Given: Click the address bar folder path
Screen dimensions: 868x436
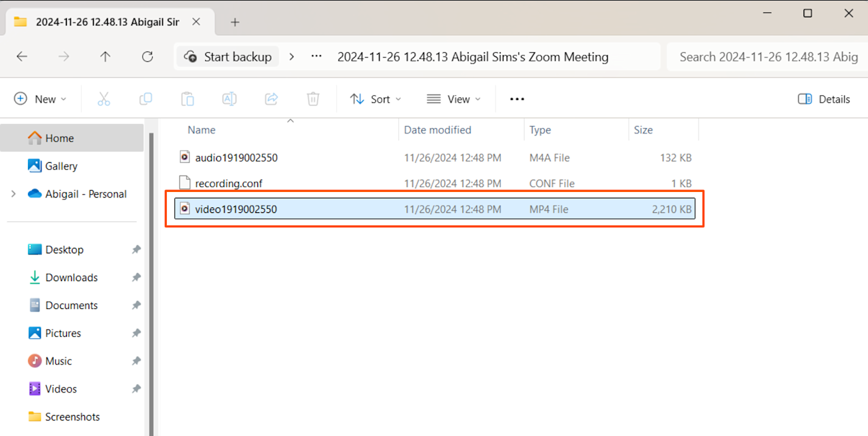Looking at the screenshot, I should pyautogui.click(x=473, y=57).
